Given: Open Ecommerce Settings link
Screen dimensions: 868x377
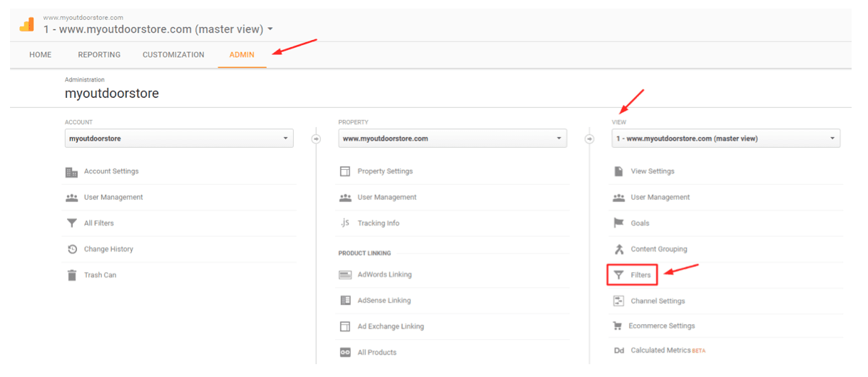Looking at the screenshot, I should coord(662,326).
